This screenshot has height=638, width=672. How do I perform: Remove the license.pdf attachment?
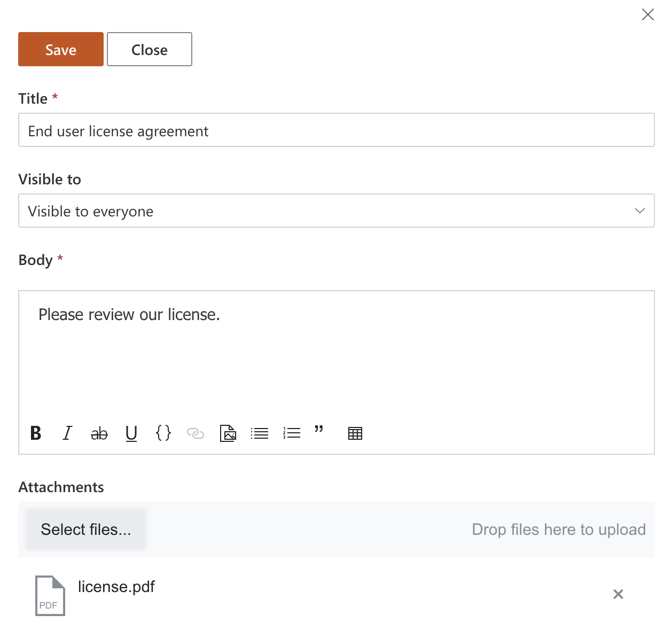click(618, 594)
